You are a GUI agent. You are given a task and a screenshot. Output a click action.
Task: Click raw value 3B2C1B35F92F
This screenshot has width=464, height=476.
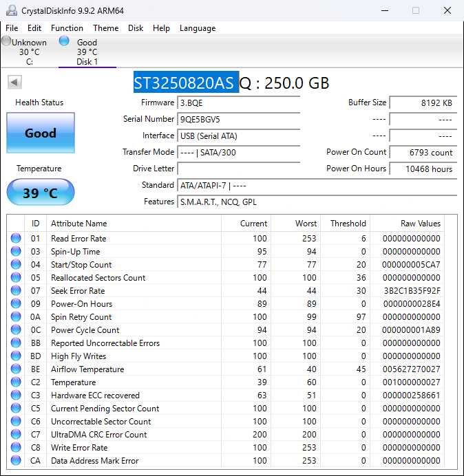(412, 290)
